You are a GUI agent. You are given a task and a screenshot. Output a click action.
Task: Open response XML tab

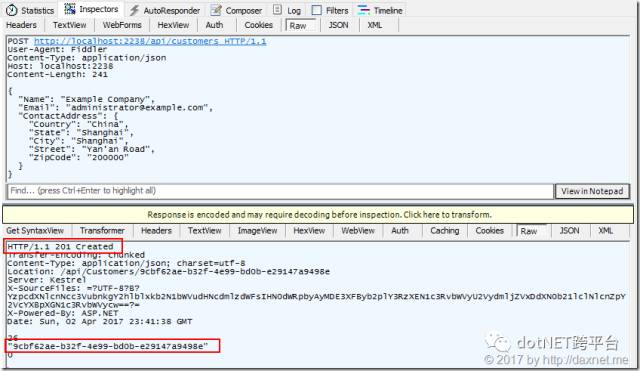click(x=605, y=231)
